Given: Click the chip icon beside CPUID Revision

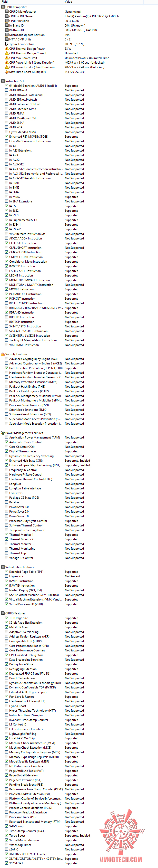Looking at the screenshot, I should click(x=7, y=21).
